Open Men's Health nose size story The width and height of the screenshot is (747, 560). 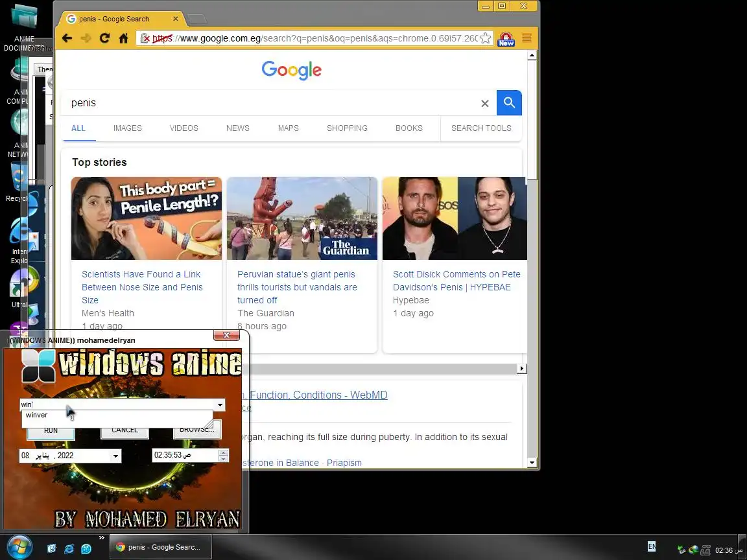(x=142, y=287)
